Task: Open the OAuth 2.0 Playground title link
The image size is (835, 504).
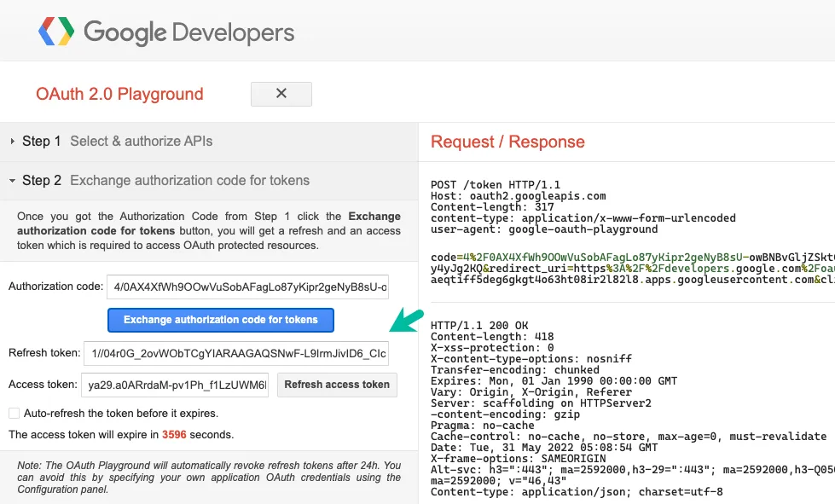Action: tap(119, 94)
